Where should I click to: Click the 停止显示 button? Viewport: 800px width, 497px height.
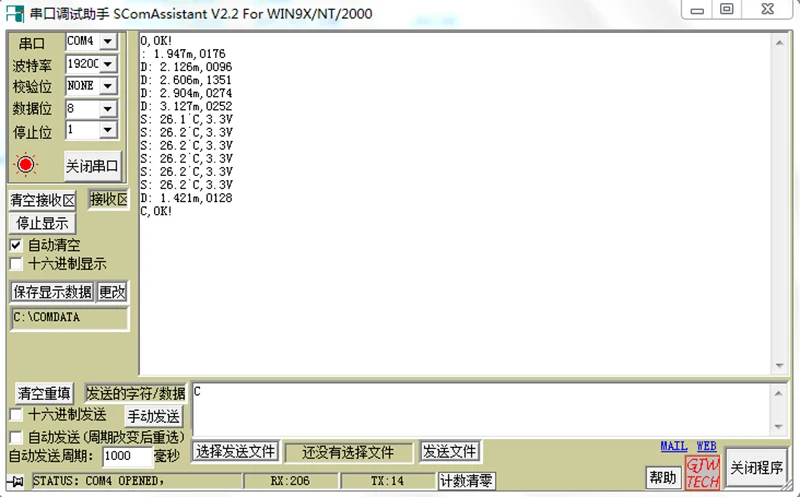point(42,223)
